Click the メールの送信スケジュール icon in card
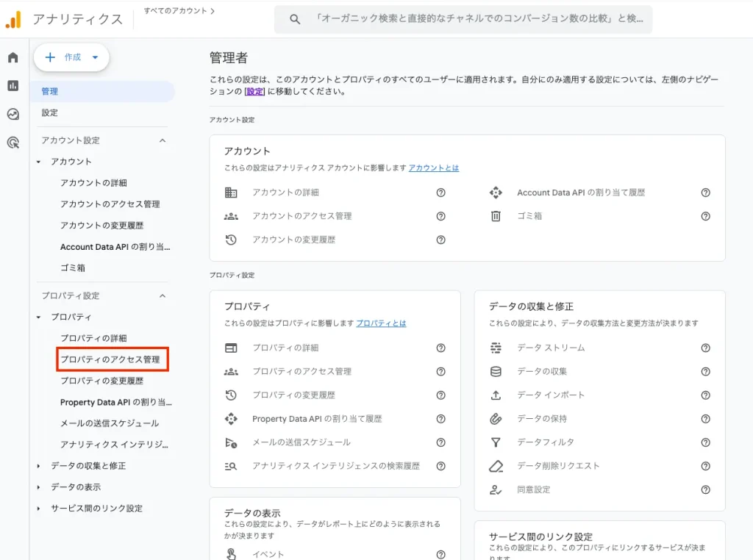753x560 pixels. point(231,442)
